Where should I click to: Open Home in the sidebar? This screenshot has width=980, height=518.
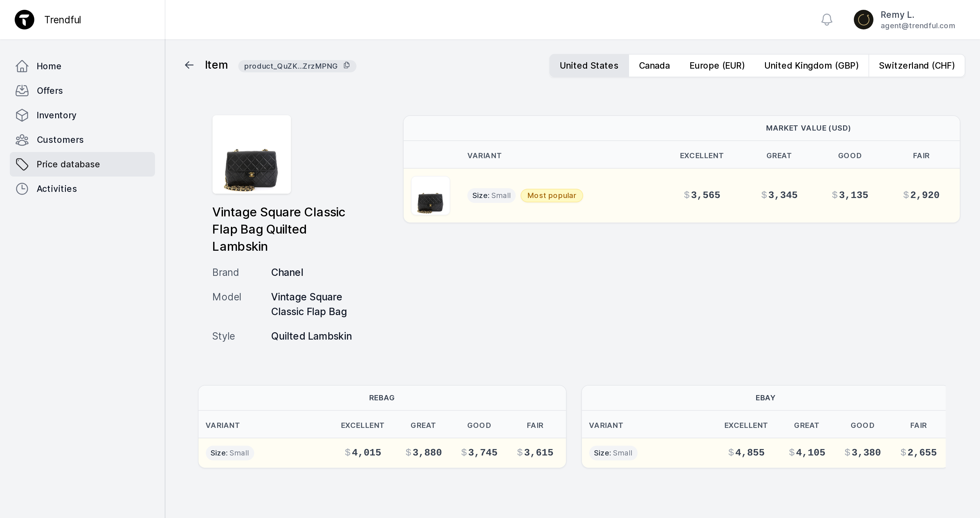(82, 66)
